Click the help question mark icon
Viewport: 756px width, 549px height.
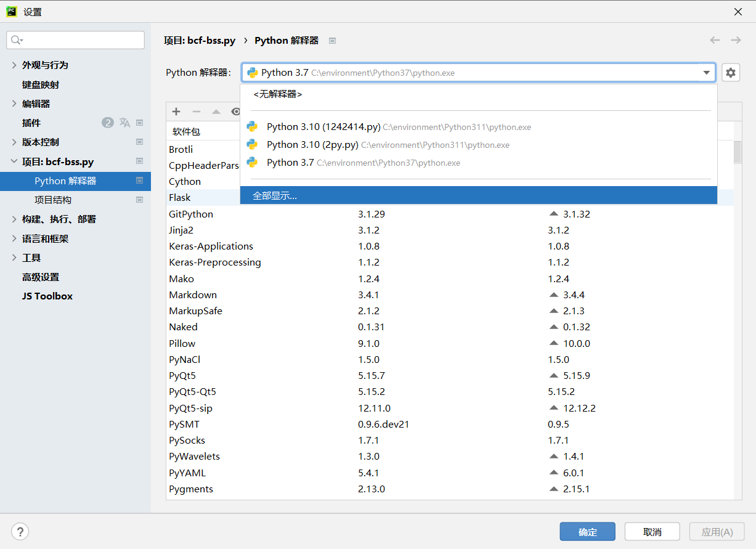[20, 532]
